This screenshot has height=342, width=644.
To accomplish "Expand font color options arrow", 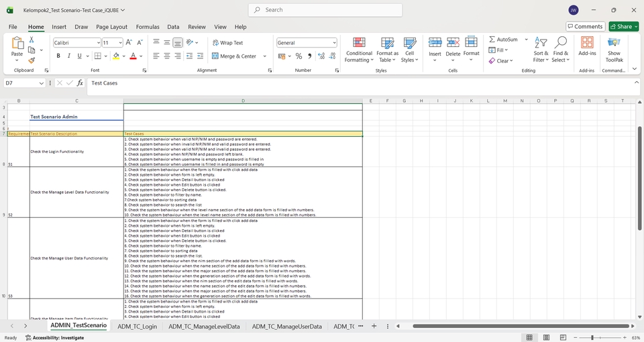I will click(141, 56).
